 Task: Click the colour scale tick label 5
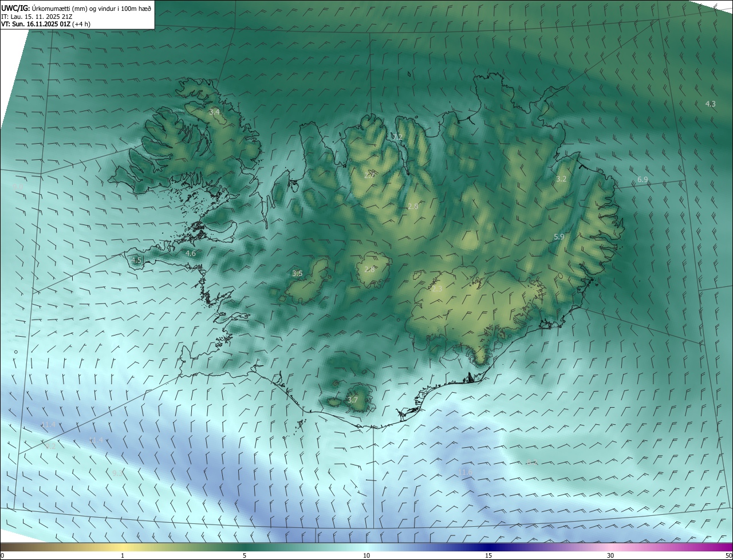pyautogui.click(x=245, y=555)
